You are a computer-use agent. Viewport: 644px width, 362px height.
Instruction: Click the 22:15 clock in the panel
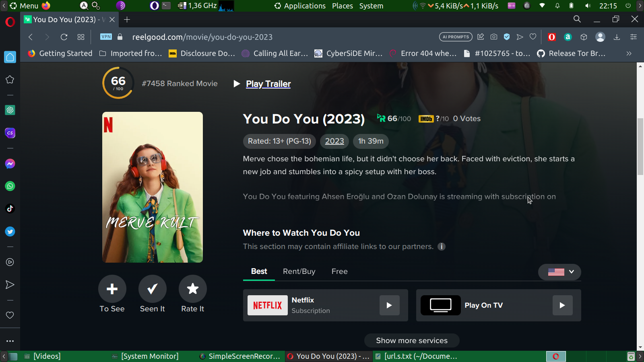click(608, 6)
